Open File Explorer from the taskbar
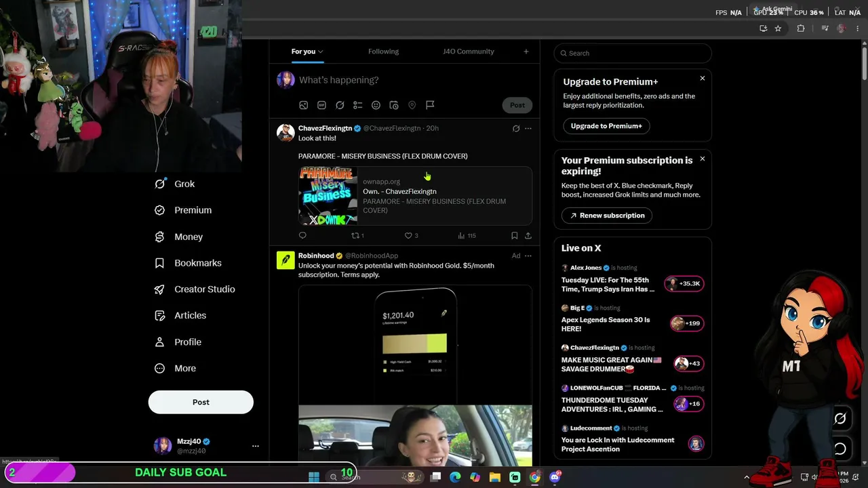Image resolution: width=868 pixels, height=488 pixels. (x=495, y=477)
